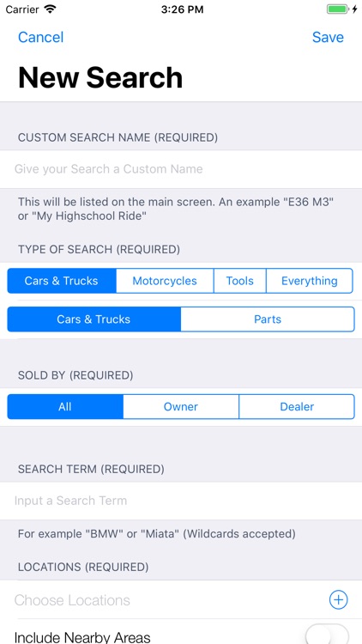Select the Motorcycles search type
This screenshot has height=644, width=362.
165,281
